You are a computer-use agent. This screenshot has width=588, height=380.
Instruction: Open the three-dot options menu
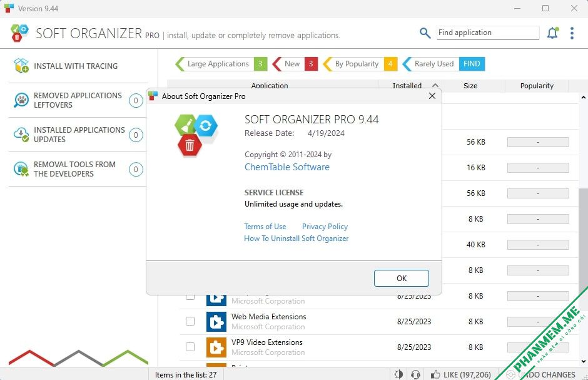click(x=572, y=33)
